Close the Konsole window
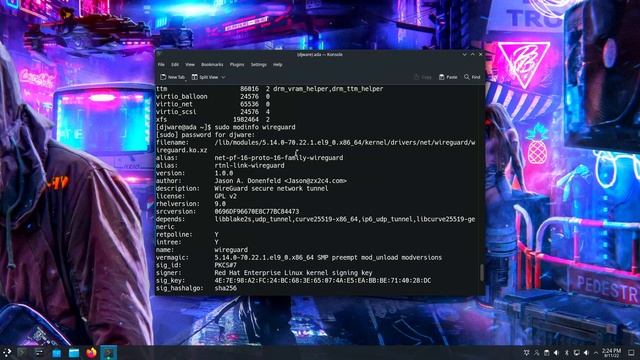Image resolution: width=640 pixels, height=360 pixels. coord(480,54)
